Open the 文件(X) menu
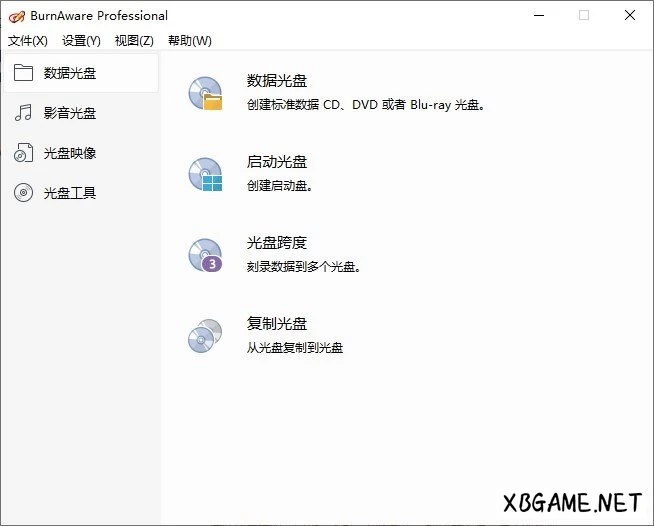 click(x=27, y=41)
